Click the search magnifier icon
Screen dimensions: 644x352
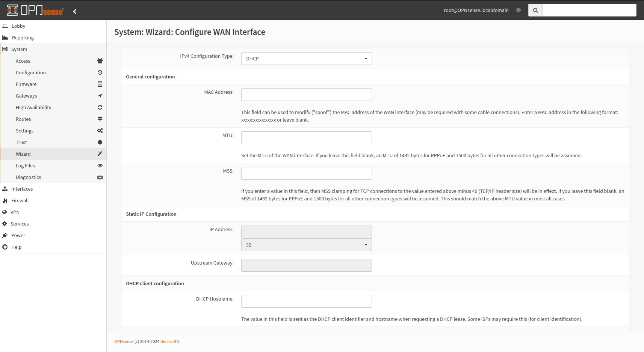coord(535,10)
